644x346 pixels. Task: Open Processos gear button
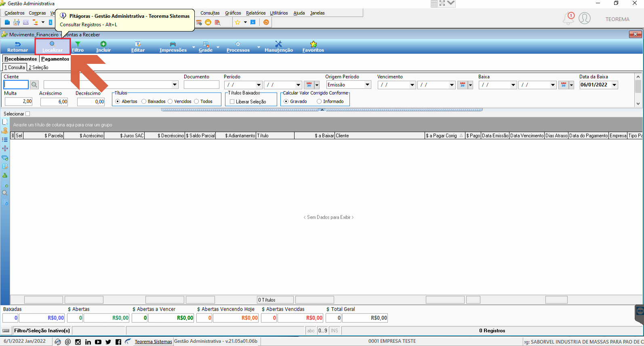238,47
